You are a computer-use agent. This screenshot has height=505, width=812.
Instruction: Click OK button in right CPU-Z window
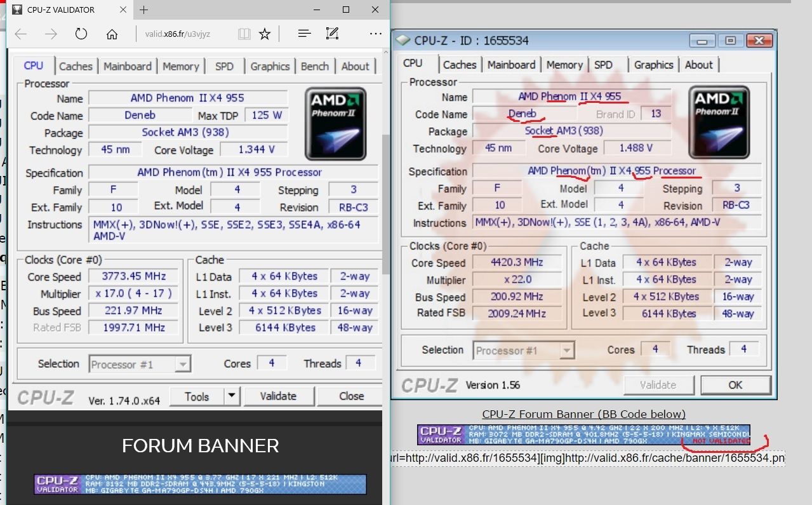pos(735,385)
